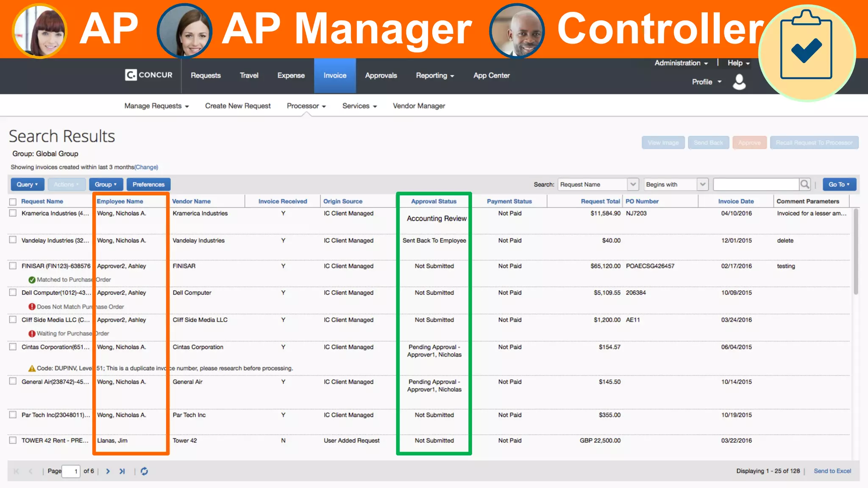Sort by Request Name column header
The width and height of the screenshot is (868, 488).
tap(42, 202)
